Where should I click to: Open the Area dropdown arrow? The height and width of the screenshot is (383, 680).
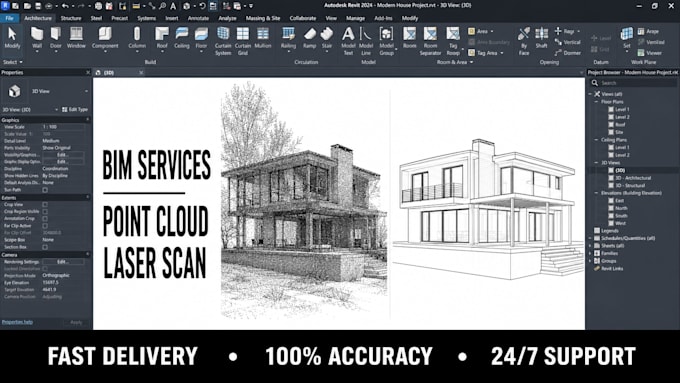coord(492,31)
